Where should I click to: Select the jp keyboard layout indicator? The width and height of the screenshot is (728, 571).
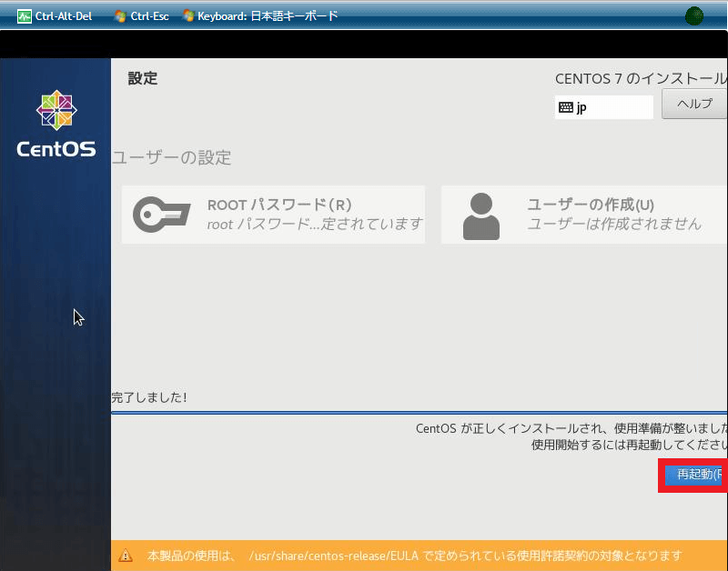(603, 107)
